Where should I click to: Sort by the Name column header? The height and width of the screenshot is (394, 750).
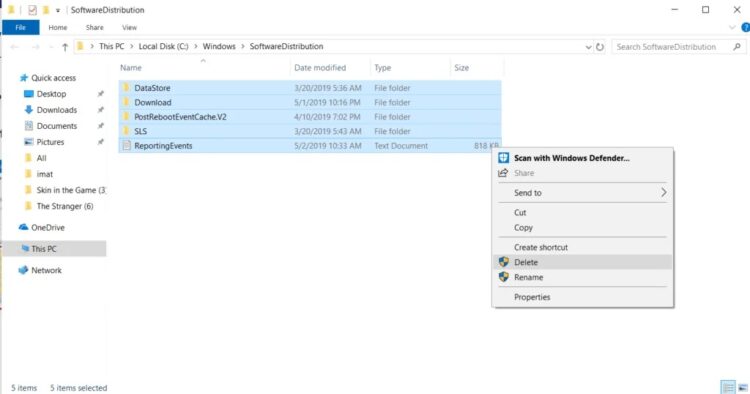203,67
